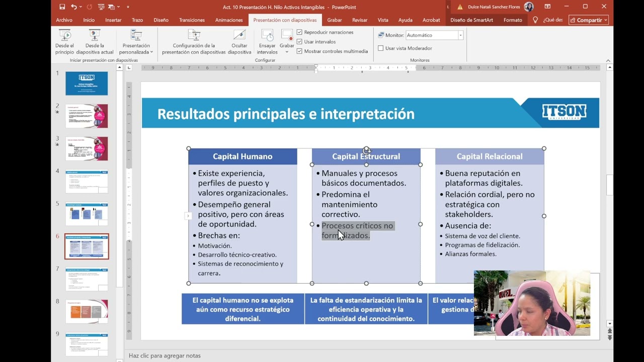
Task: Open Configuración de la presentación con diapositivas
Action: [194, 42]
